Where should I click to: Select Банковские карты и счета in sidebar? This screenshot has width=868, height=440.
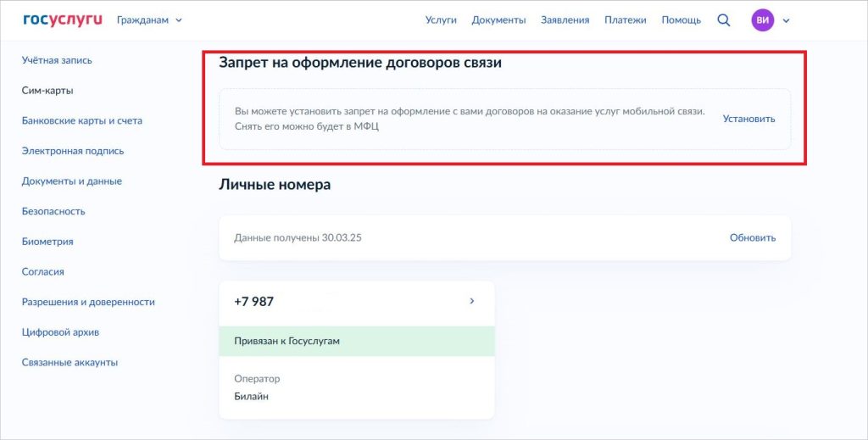pos(81,120)
